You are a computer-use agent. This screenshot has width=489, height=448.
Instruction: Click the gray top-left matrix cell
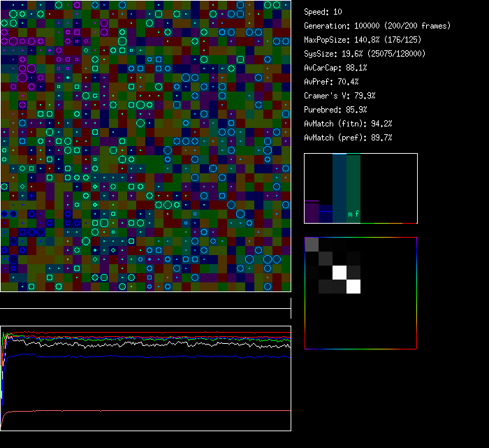pyautogui.click(x=312, y=244)
